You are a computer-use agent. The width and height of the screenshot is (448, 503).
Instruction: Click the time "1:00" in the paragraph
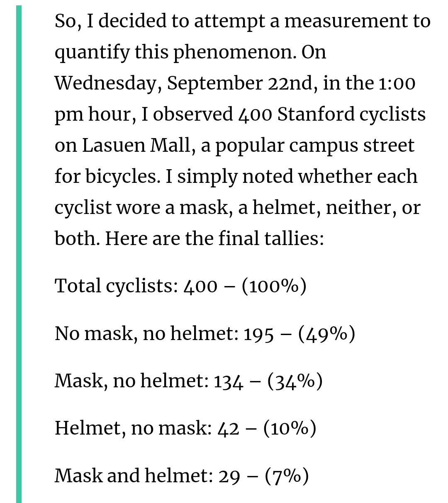tap(396, 83)
